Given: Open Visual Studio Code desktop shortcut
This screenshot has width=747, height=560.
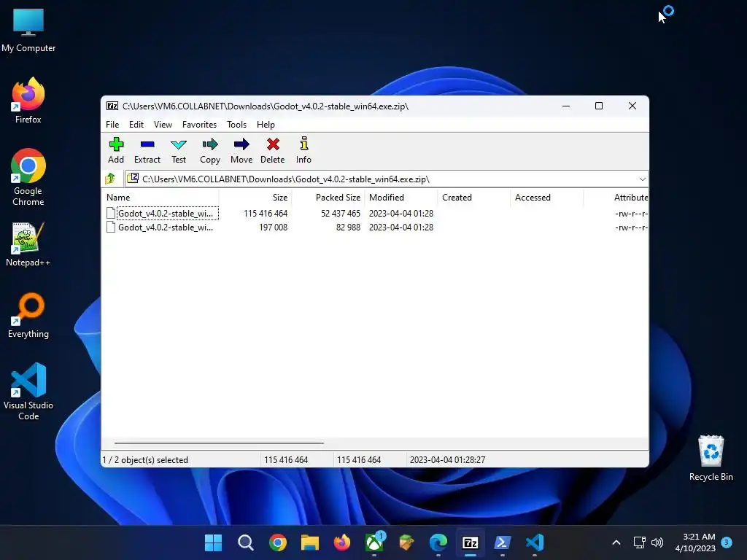Looking at the screenshot, I should (28, 392).
